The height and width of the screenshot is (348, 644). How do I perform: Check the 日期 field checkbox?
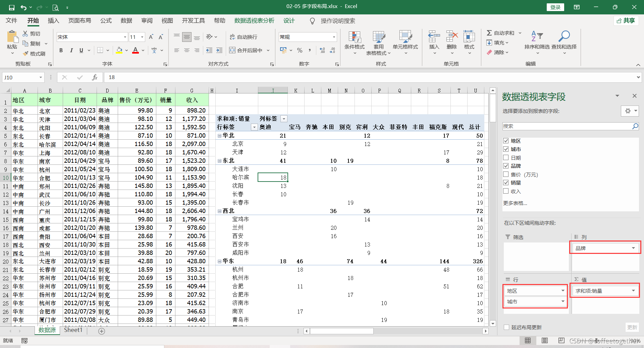506,157
